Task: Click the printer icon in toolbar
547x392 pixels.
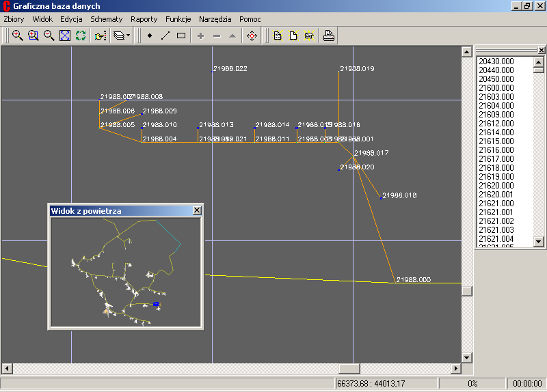Action: (329, 36)
